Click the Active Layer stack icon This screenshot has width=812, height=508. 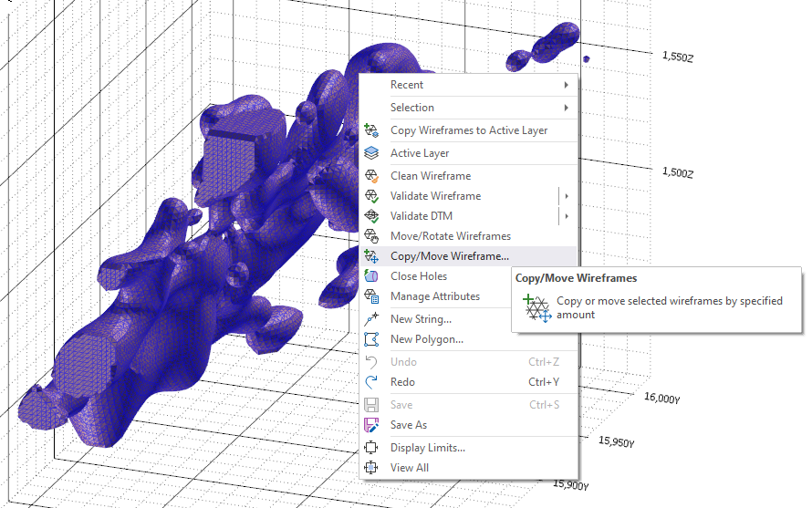tap(371, 153)
